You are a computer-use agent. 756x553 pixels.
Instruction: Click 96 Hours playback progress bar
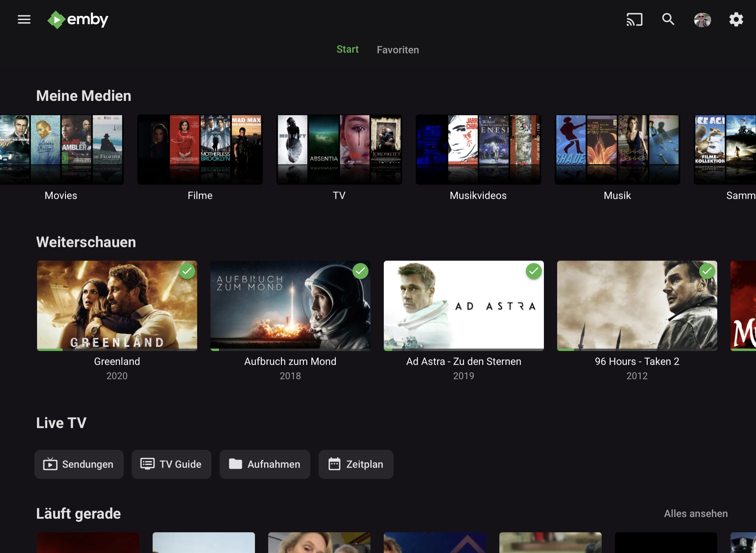click(637, 350)
